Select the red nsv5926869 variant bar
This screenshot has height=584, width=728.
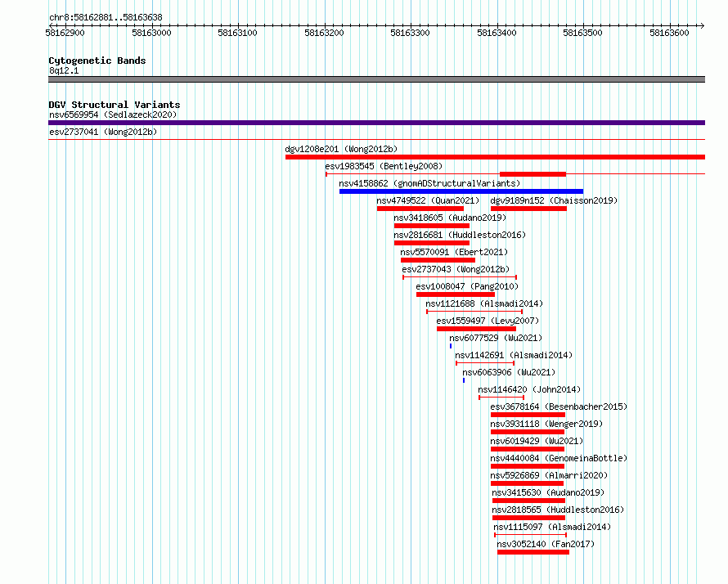527,483
